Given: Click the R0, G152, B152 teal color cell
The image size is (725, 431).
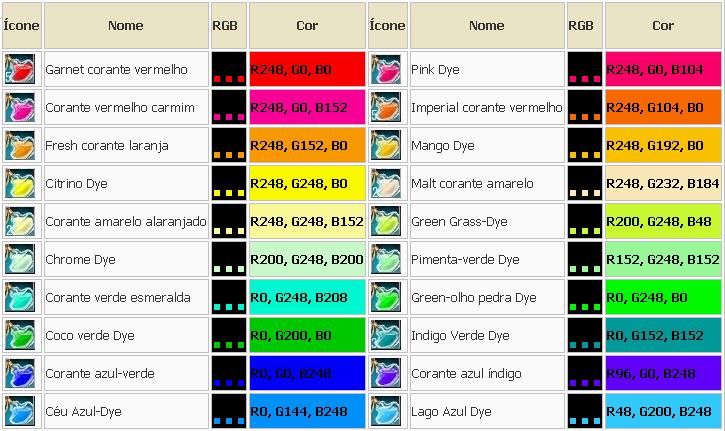Looking at the screenshot, I should pos(663,334).
